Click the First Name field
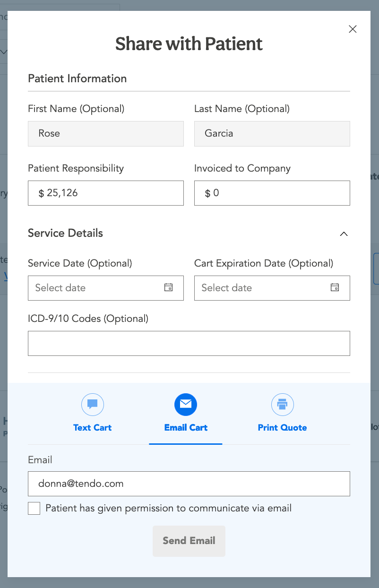This screenshot has width=379, height=588. click(106, 133)
